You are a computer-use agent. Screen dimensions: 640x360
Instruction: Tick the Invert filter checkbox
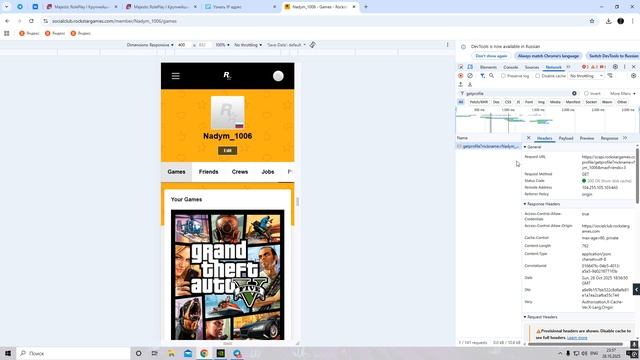[x=586, y=93]
